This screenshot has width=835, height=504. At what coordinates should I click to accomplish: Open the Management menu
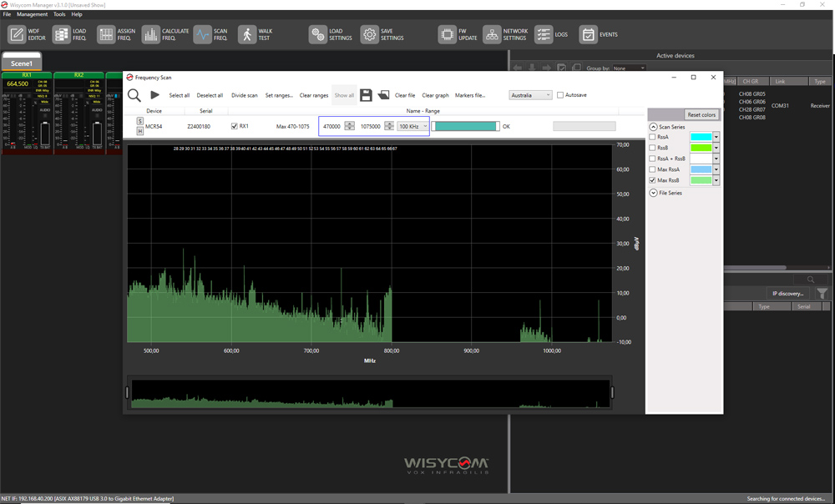click(33, 14)
